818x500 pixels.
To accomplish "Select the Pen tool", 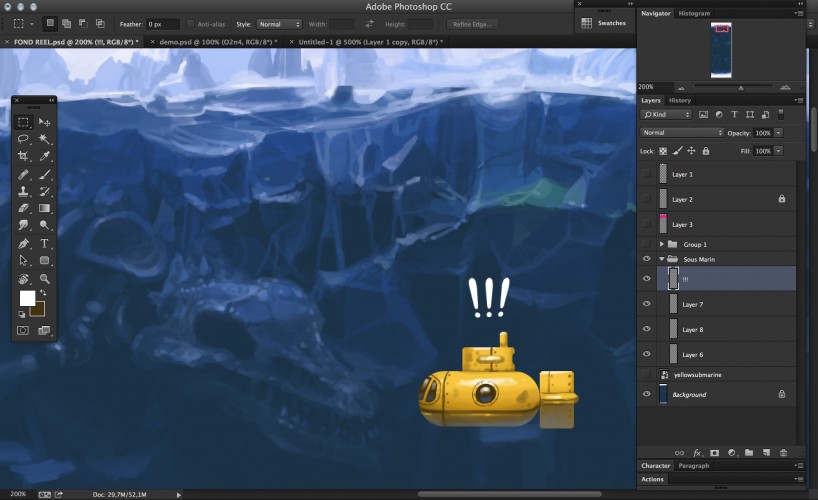I will [23, 244].
